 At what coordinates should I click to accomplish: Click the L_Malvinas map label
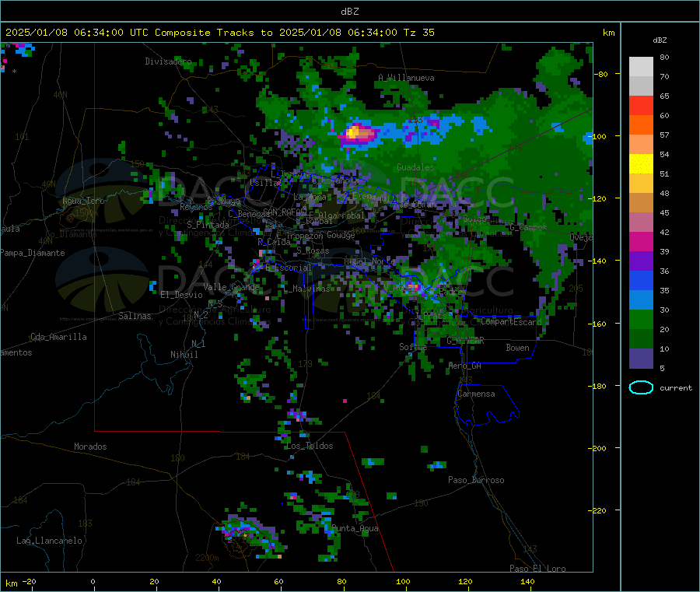[306, 289]
